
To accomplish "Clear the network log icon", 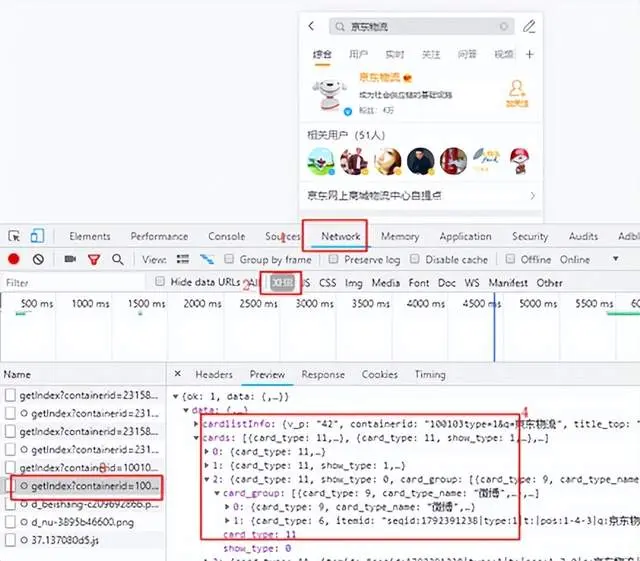I will [x=38, y=259].
